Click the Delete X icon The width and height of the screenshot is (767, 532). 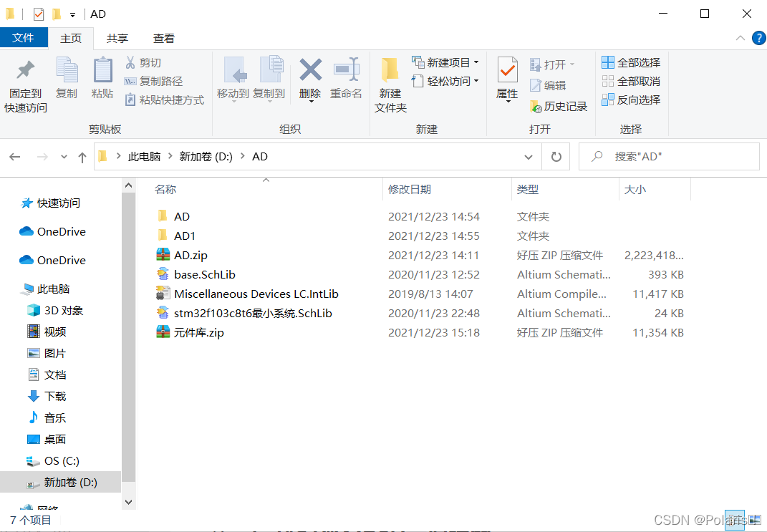(x=311, y=70)
